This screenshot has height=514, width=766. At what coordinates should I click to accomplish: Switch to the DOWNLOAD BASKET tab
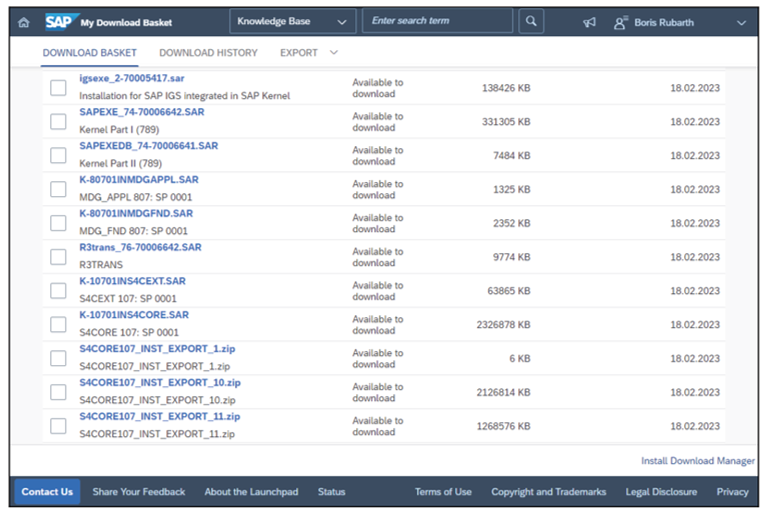pos(89,53)
